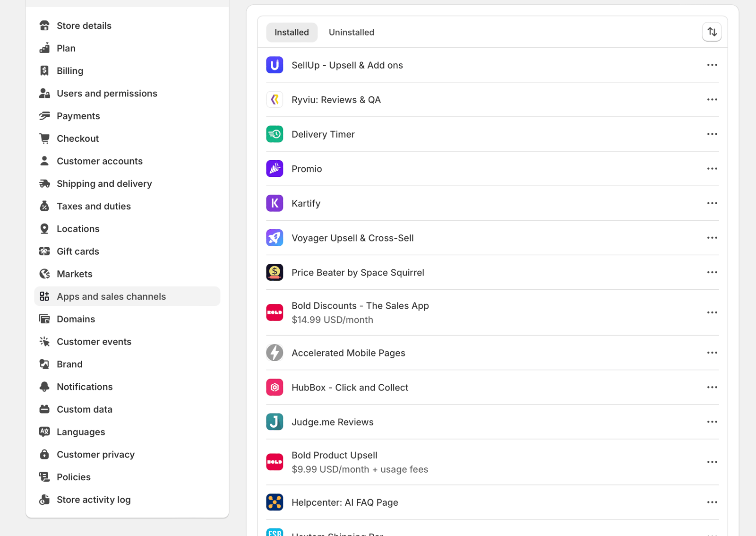Viewport: 756px width, 536px height.
Task: Click the Billing dollar icon
Action: (44, 70)
